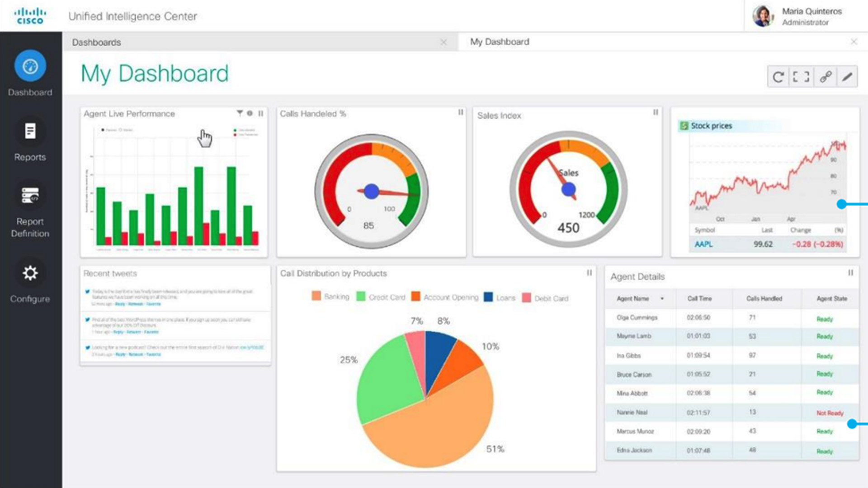This screenshot has height=488, width=868.
Task: Copy dashboard permalink via link icon
Action: [826, 77]
